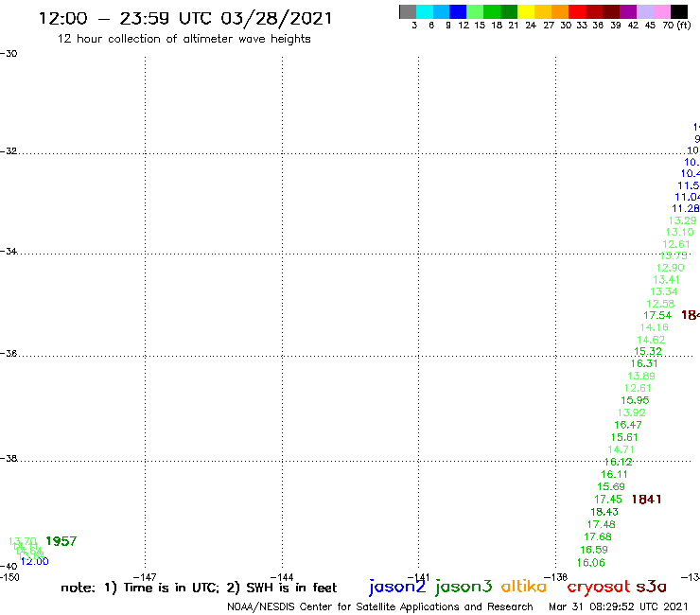Click the dark red time marker '1841'

pos(646,500)
